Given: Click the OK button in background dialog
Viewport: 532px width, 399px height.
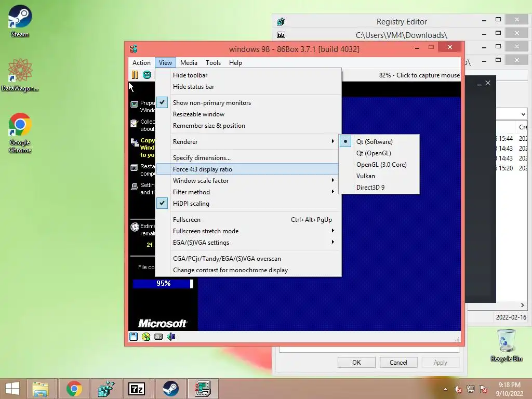Looking at the screenshot, I should 356,362.
